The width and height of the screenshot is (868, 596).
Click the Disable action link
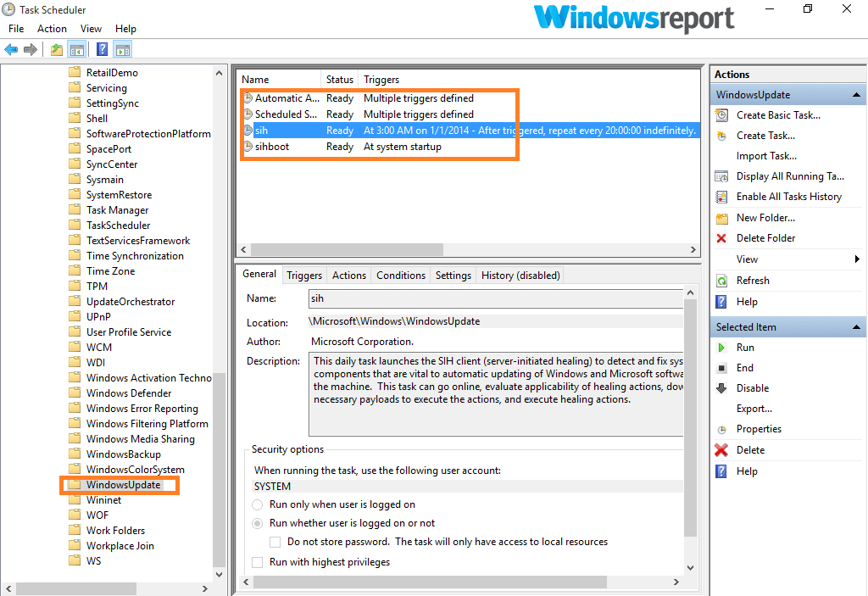753,388
